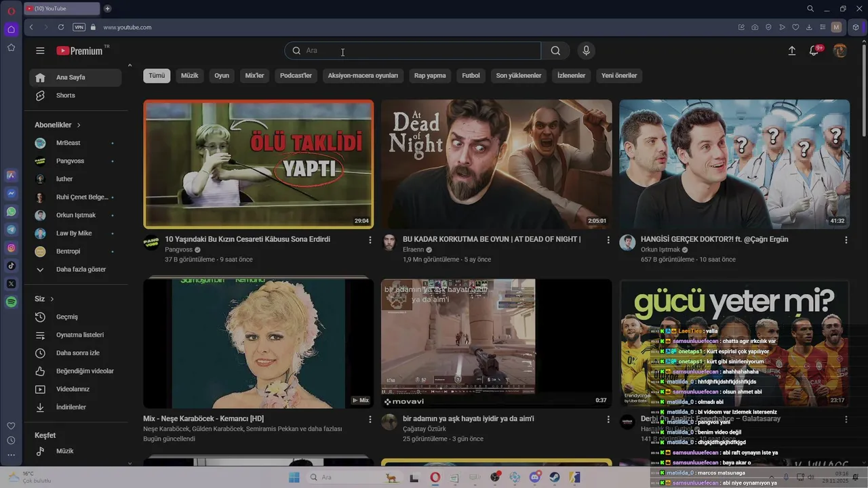
Task: Go to Ana Sayfa in sidebar
Action: click(x=75, y=77)
